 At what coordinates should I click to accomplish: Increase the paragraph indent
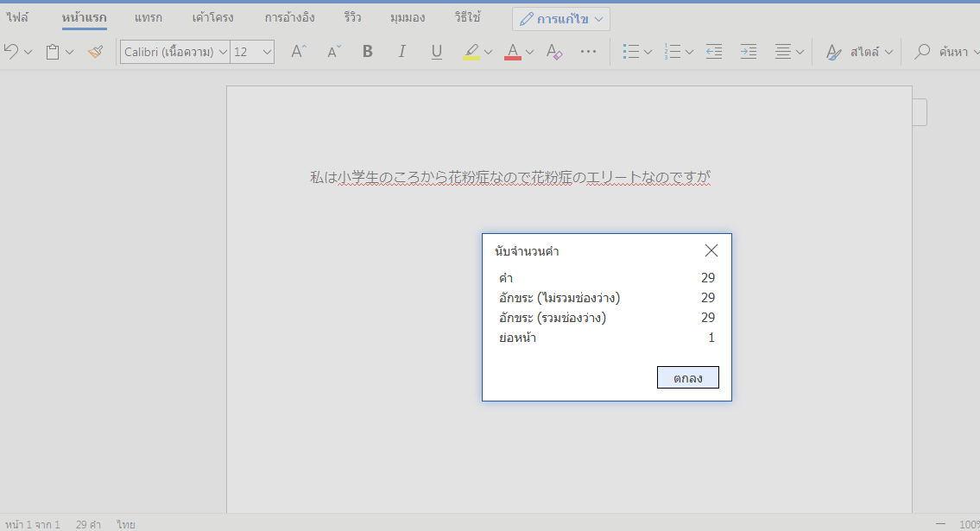(749, 52)
